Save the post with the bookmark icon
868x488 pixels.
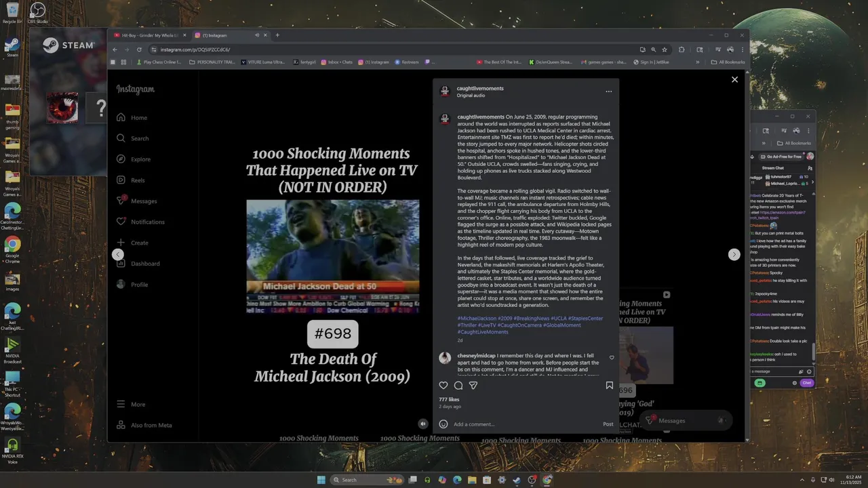pos(609,385)
